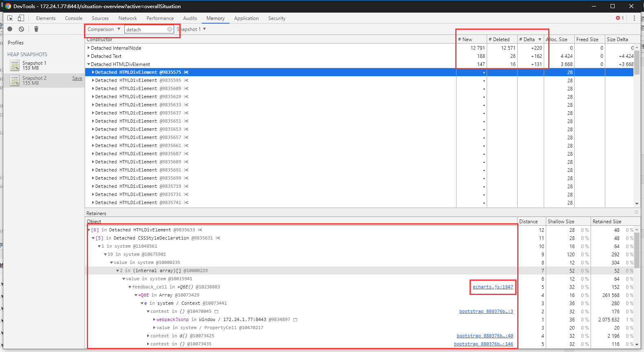Open the bootstrap_880376b…:3 link
The width and height of the screenshot is (644, 352).
click(x=486, y=311)
